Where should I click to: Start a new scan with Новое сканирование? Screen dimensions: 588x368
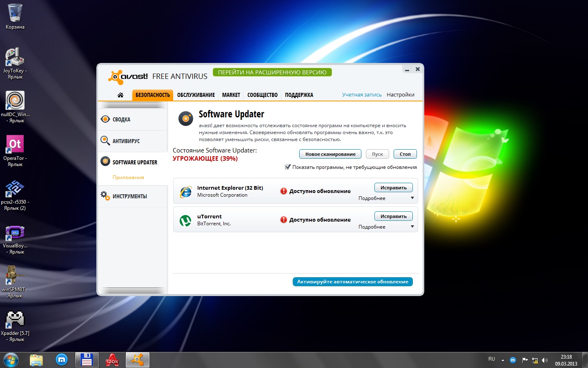[330, 154]
